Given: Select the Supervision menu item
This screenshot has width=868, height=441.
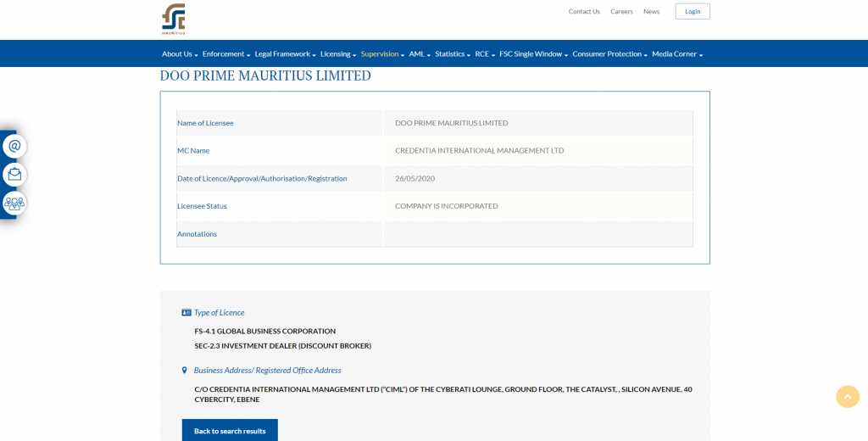Looking at the screenshot, I should 382,54.
